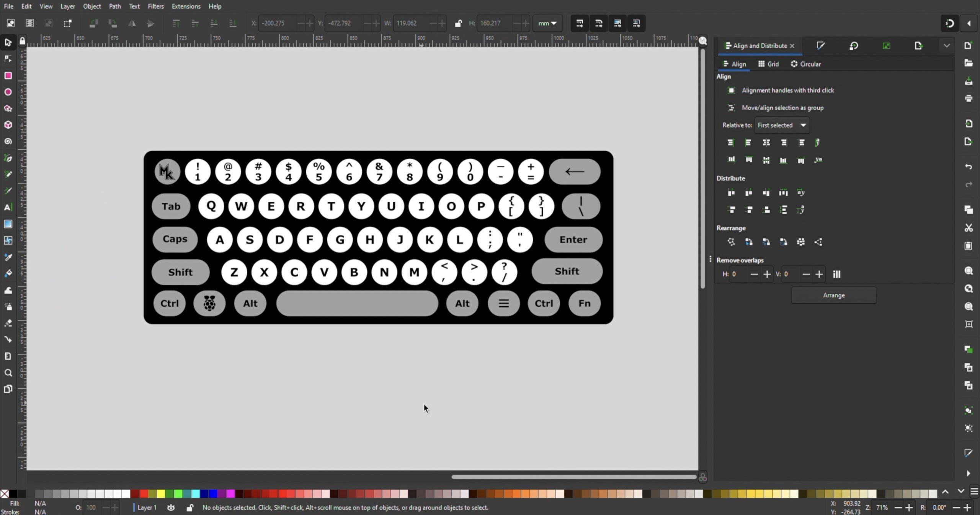Toggle Alignment handles with third click

click(x=731, y=90)
